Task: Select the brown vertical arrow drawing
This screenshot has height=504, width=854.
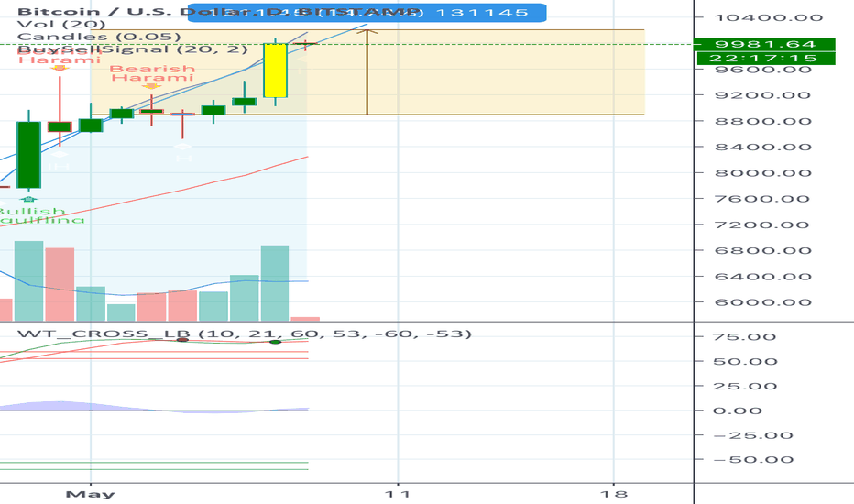Action: point(367,71)
